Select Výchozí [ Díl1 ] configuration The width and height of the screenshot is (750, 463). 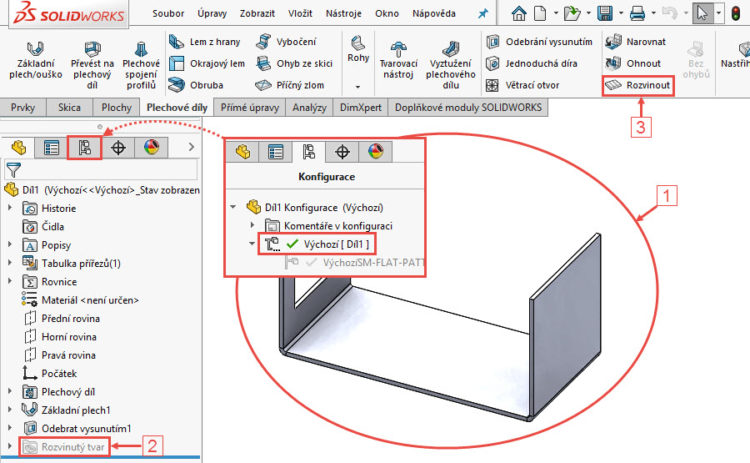(x=317, y=244)
